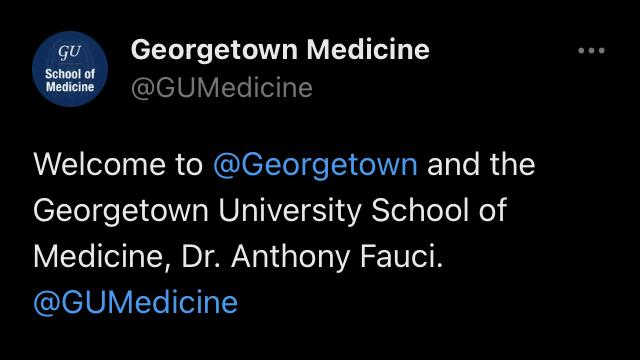The image size is (640, 360).
Task: Open the blue @GUMedicine mention in tweet
Action: tap(136, 302)
